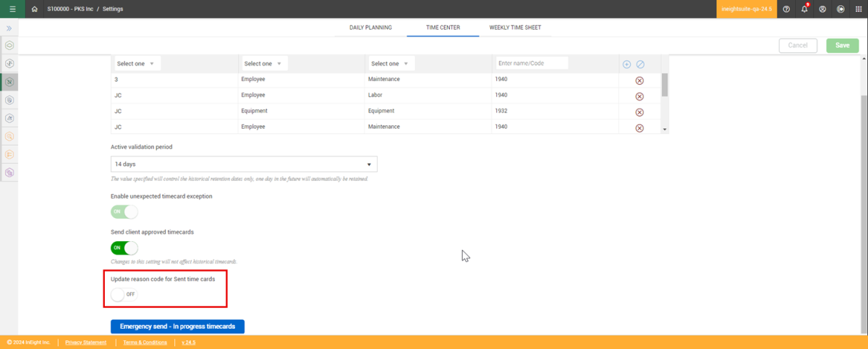Switch to the Daily Planning tab

point(370,28)
